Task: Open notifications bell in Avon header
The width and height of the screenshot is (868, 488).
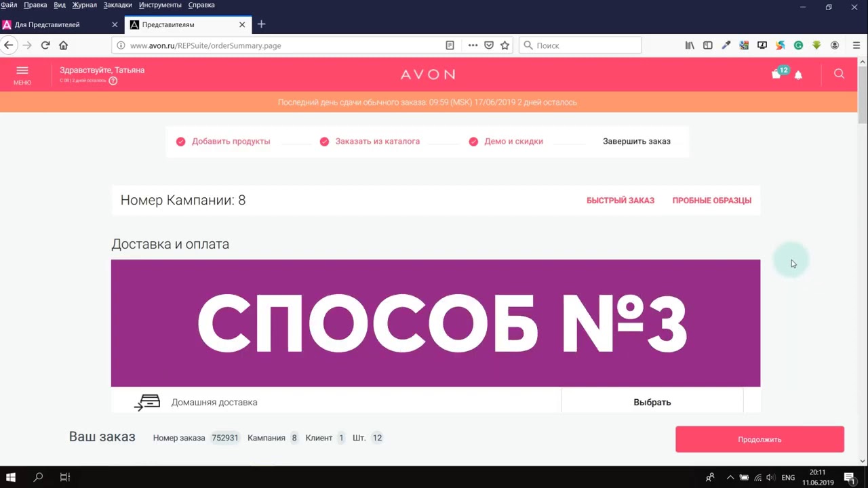Action: pyautogui.click(x=798, y=75)
